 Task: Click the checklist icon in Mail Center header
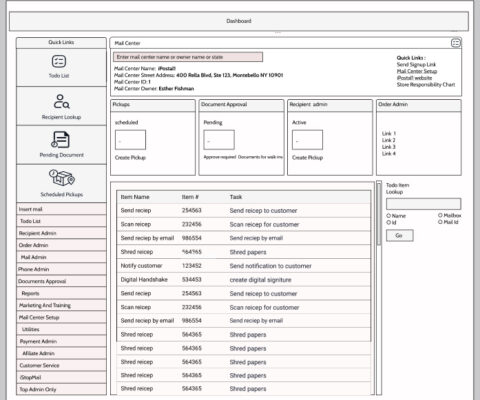click(456, 43)
